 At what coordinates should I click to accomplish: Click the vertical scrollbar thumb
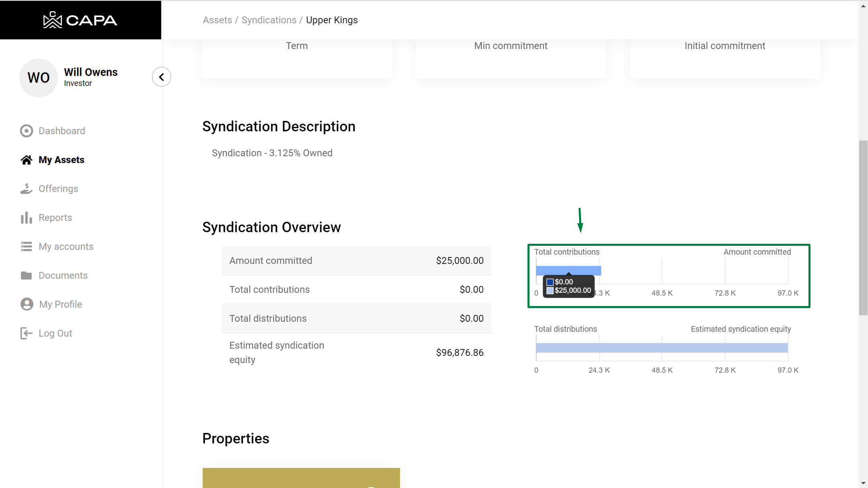863,227
